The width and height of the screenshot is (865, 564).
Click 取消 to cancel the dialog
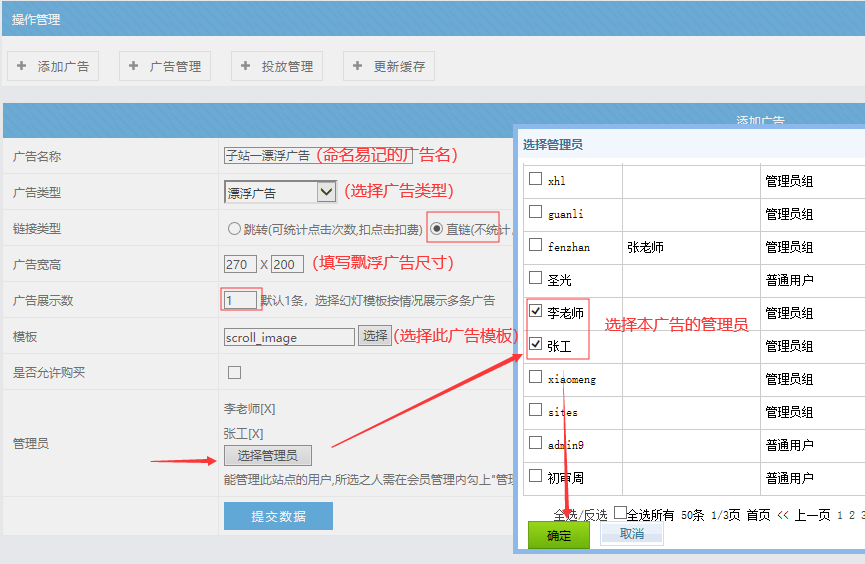(631, 534)
